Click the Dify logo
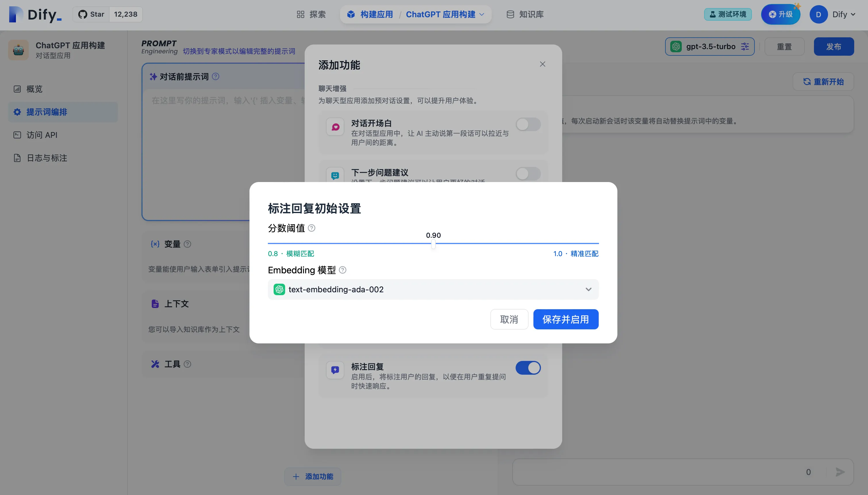Image resolution: width=868 pixels, height=495 pixels. pos(35,14)
